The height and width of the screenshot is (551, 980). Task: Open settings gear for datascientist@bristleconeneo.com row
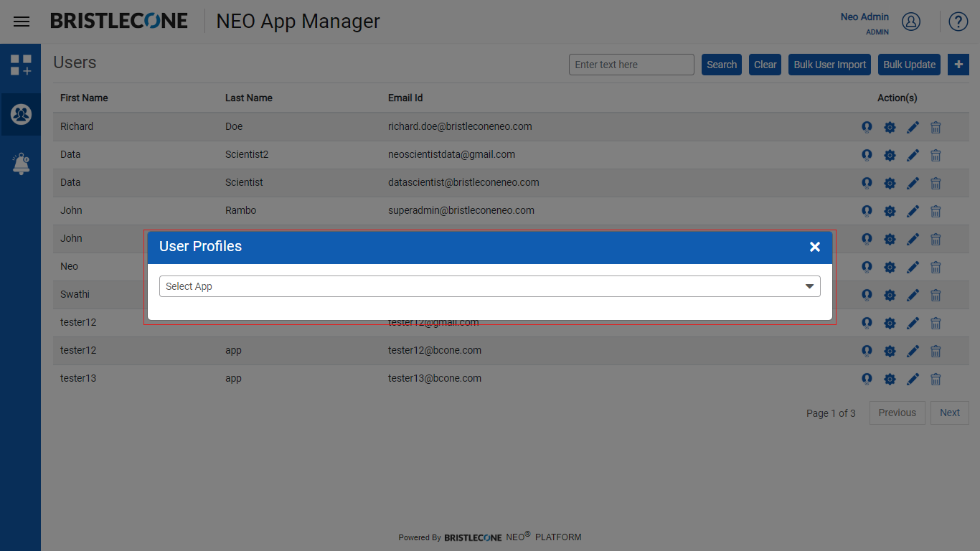tap(890, 183)
